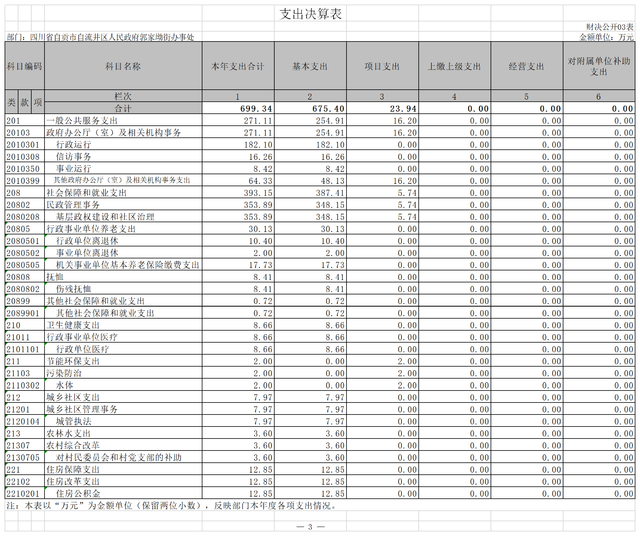Click the 对村民委员会和村党支部的补助 row name
Viewport: 640px width, 536px height.
[118, 458]
